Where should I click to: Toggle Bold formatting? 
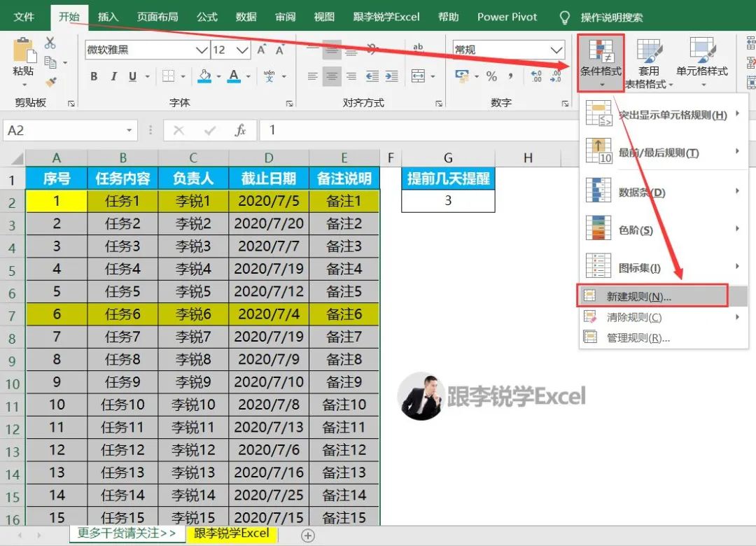tap(94, 76)
